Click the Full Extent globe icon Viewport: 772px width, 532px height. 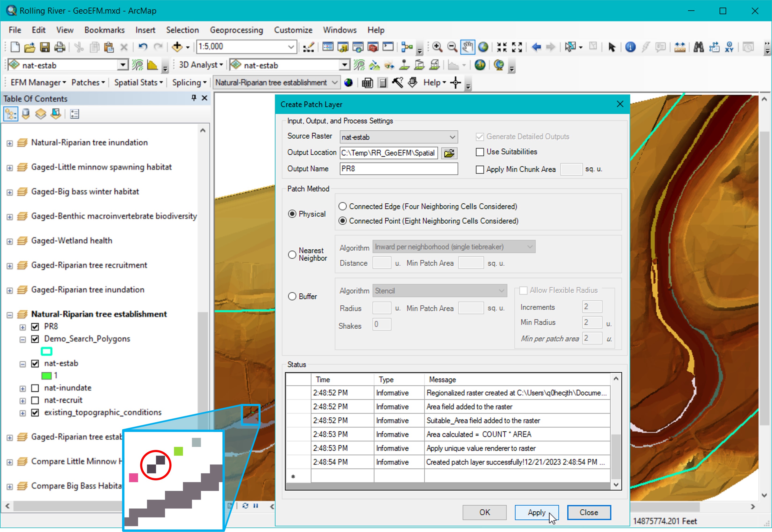(x=483, y=47)
